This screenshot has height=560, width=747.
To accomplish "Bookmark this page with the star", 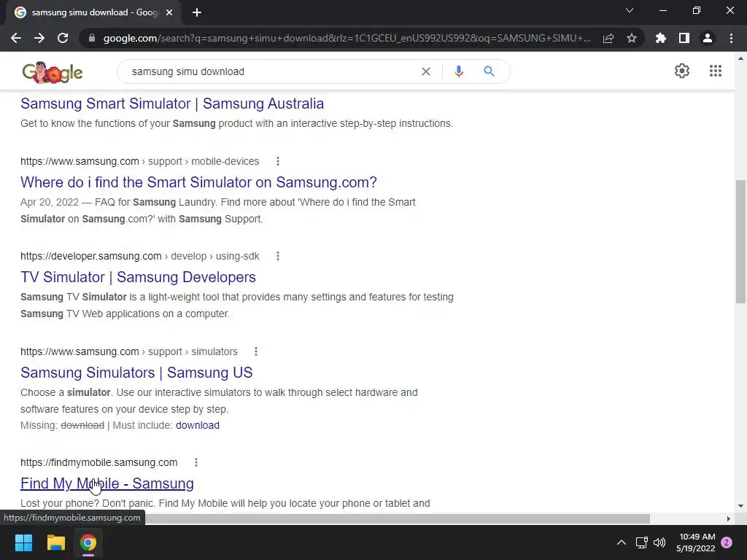I will [x=632, y=38].
